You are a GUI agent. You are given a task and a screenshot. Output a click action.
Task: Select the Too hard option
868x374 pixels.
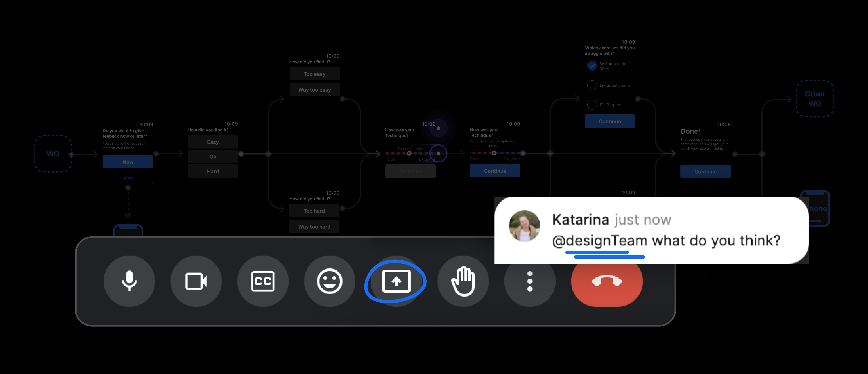point(314,211)
